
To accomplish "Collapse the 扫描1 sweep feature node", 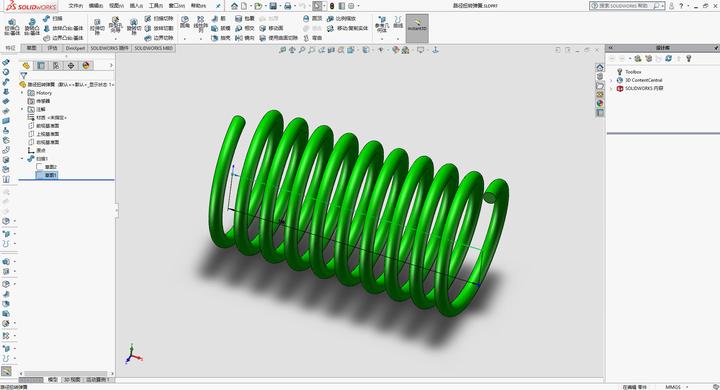I will [22, 159].
